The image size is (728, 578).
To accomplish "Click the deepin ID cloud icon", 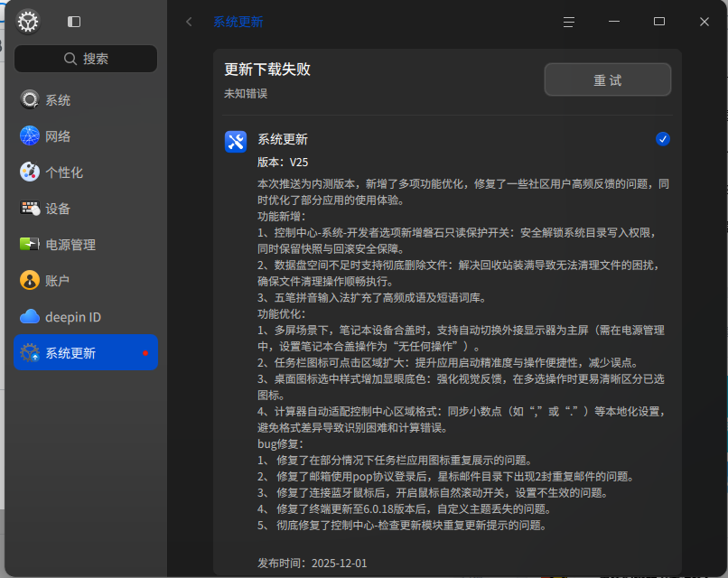I will coord(30,317).
